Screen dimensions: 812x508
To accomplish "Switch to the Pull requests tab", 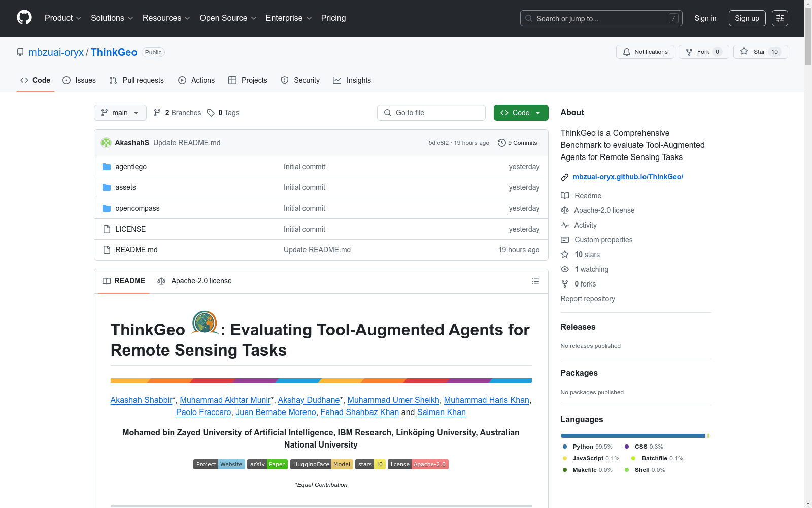I will click(x=137, y=80).
